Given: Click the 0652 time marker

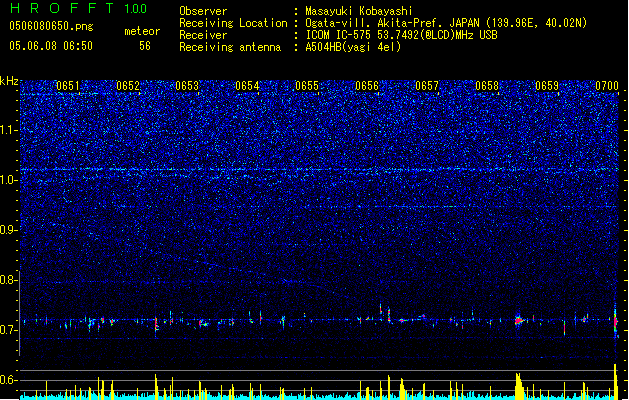Looking at the screenshot, I should pyautogui.click(x=128, y=86).
